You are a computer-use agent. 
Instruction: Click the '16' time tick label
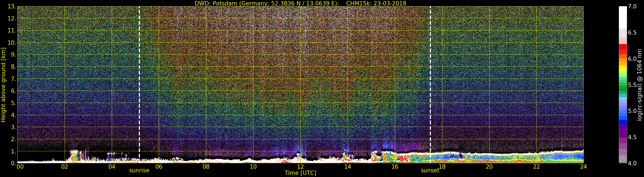(395, 166)
